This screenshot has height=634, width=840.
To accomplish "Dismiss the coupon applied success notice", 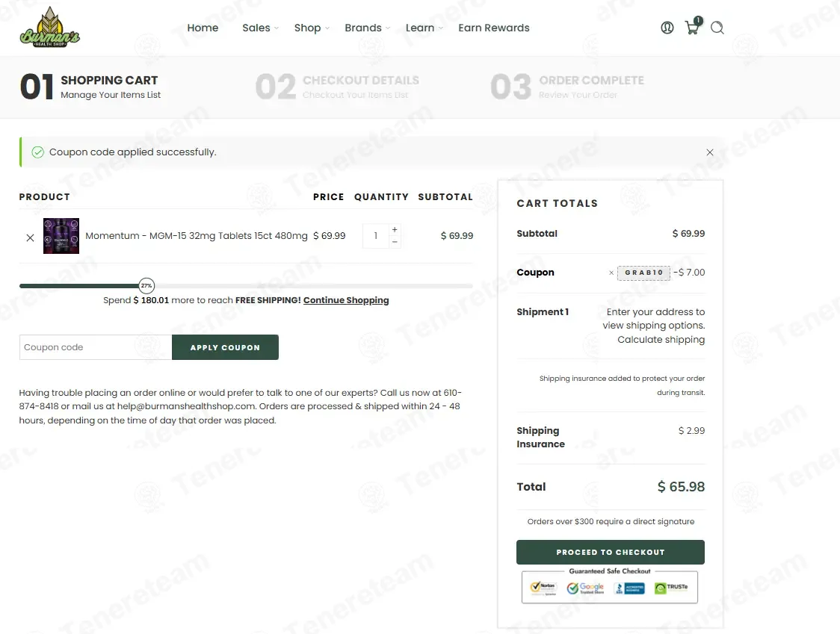I will coord(710,152).
